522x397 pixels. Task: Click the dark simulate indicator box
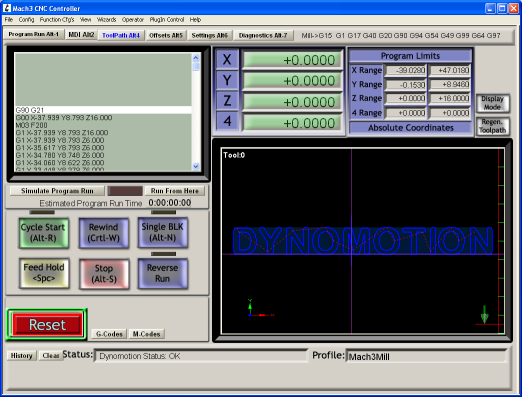[x=125, y=191]
